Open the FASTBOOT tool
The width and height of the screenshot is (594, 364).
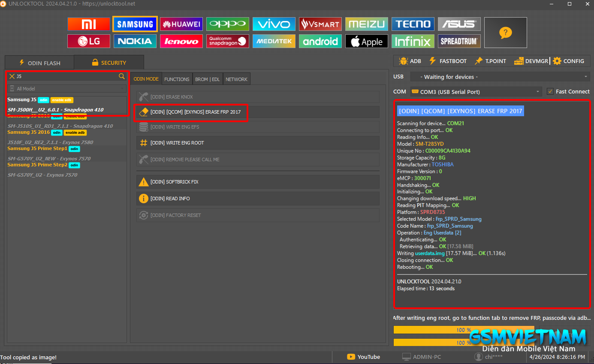(x=448, y=61)
